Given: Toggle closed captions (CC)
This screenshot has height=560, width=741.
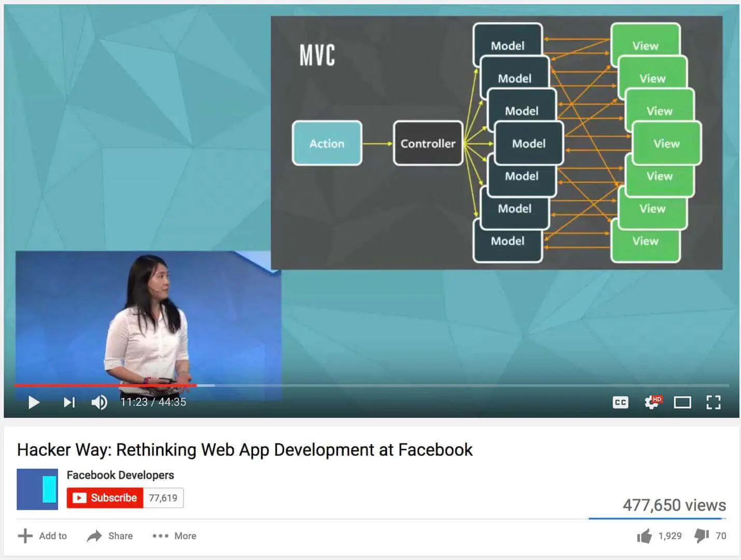Looking at the screenshot, I should pos(620,402).
